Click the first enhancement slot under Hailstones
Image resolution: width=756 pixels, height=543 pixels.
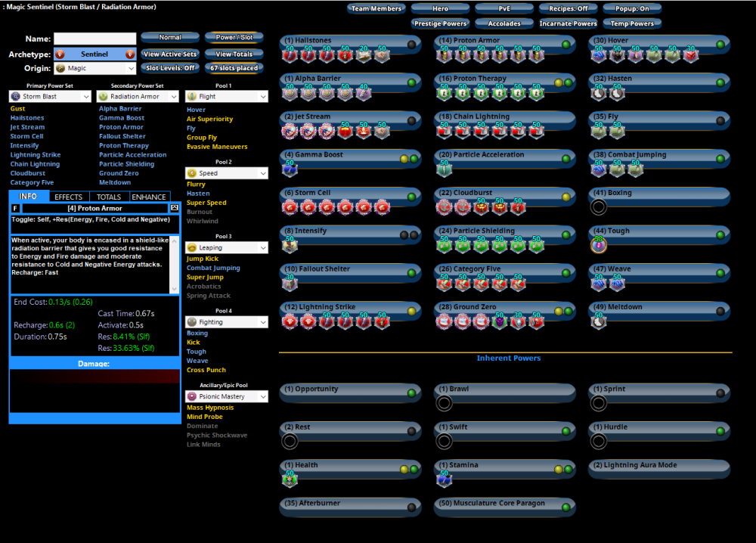(290, 54)
